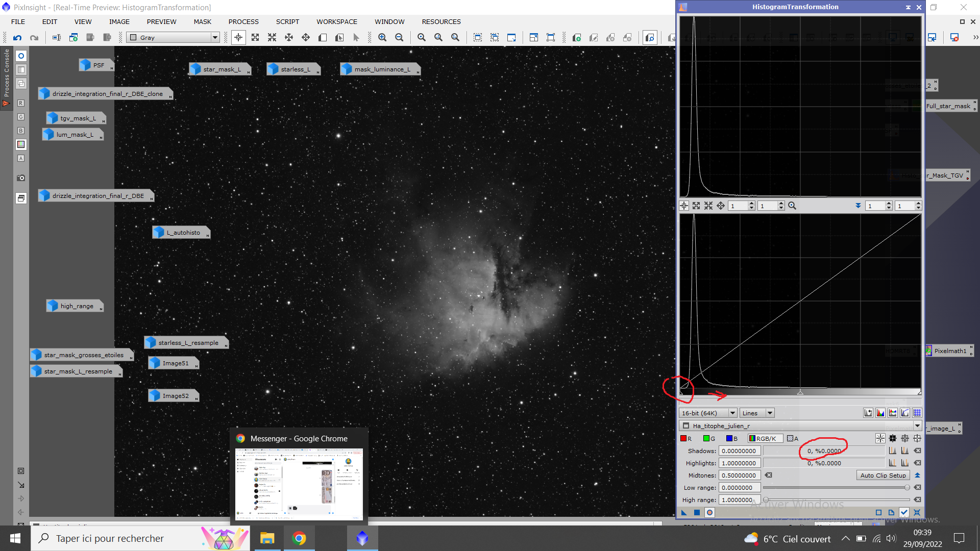Screen dimensions: 980x551
Task: Expand the Ha_titophe_julien_r view selector
Action: (x=917, y=426)
